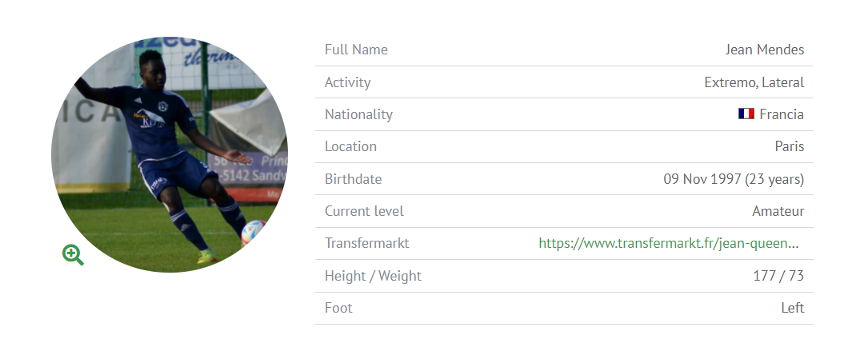
Task: Click the Full Name label
Action: tap(356, 50)
